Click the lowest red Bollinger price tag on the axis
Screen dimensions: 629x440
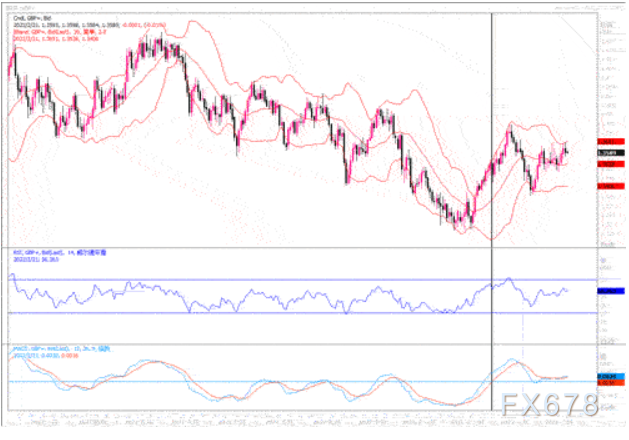tap(611, 186)
